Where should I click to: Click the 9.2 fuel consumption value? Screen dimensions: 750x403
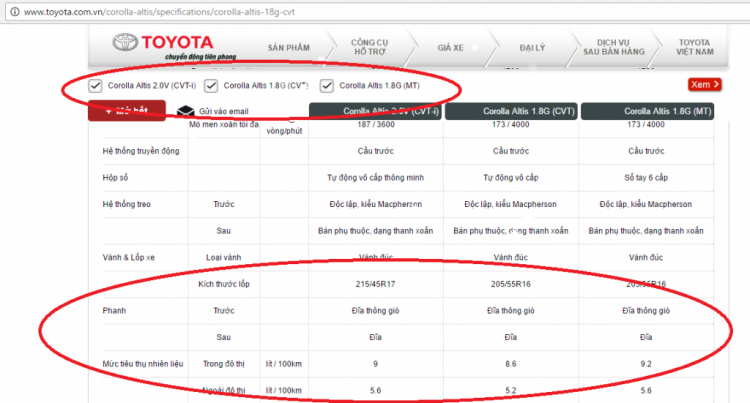646,364
